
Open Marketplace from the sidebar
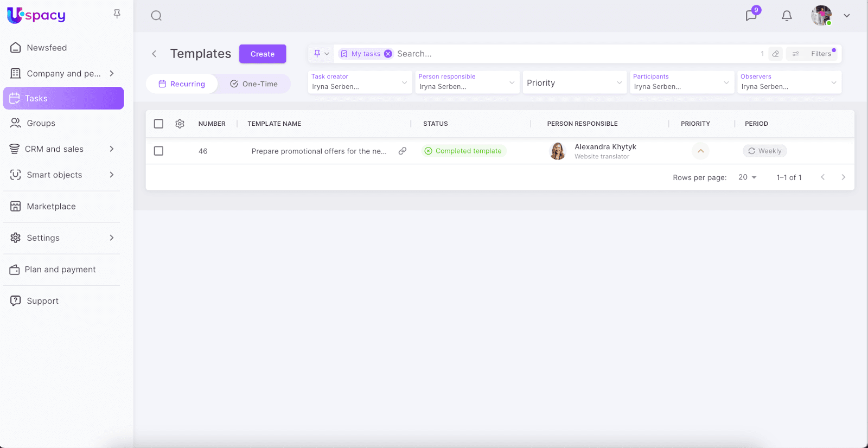click(x=51, y=207)
